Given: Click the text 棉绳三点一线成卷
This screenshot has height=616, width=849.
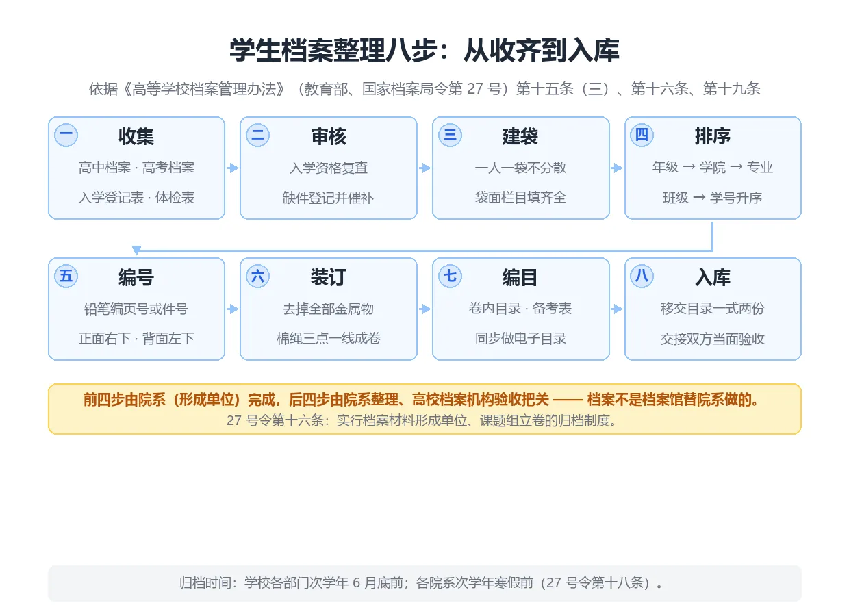Looking at the screenshot, I should pyautogui.click(x=329, y=339).
